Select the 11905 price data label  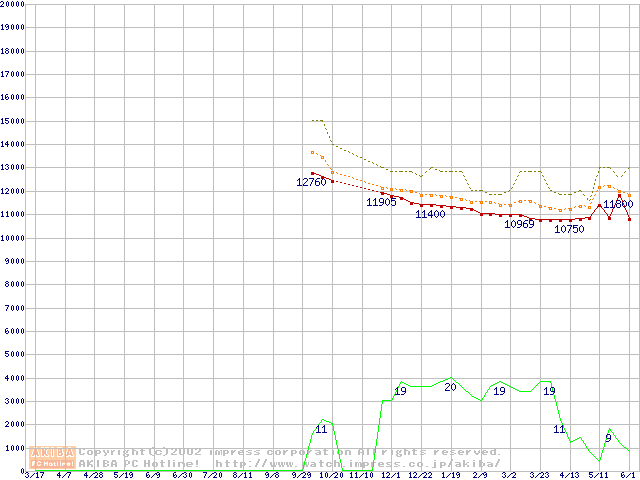pyautogui.click(x=381, y=202)
